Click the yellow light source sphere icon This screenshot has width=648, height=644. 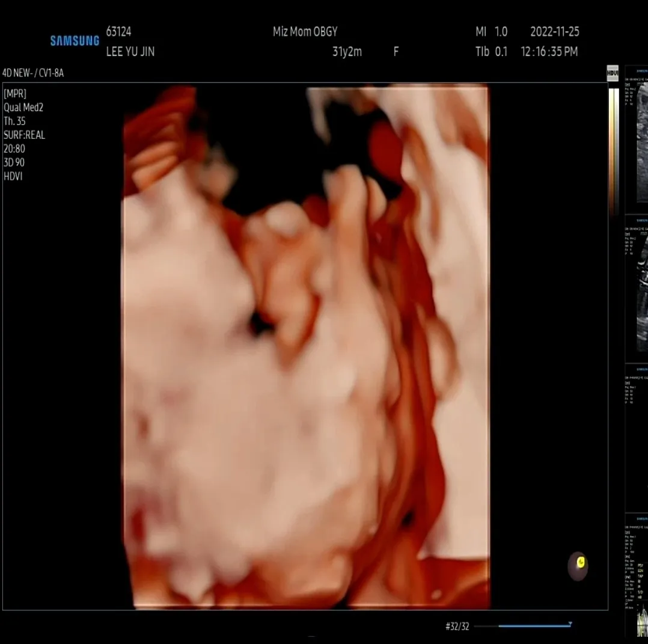(578, 566)
